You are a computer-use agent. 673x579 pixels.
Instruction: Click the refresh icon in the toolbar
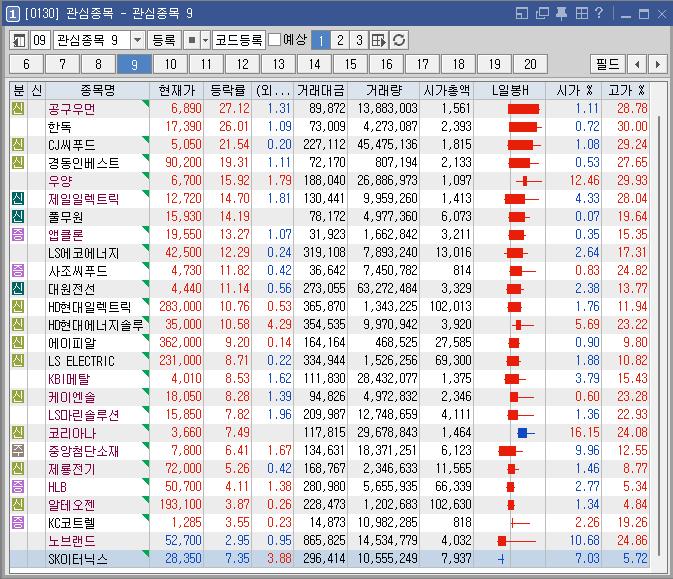[x=399, y=40]
